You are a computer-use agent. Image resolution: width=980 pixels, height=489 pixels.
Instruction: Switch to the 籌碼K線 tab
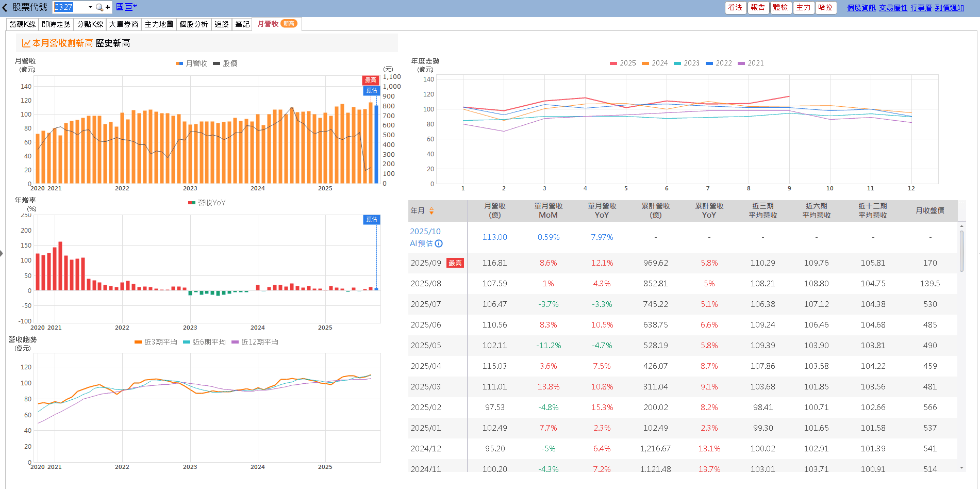click(x=22, y=24)
